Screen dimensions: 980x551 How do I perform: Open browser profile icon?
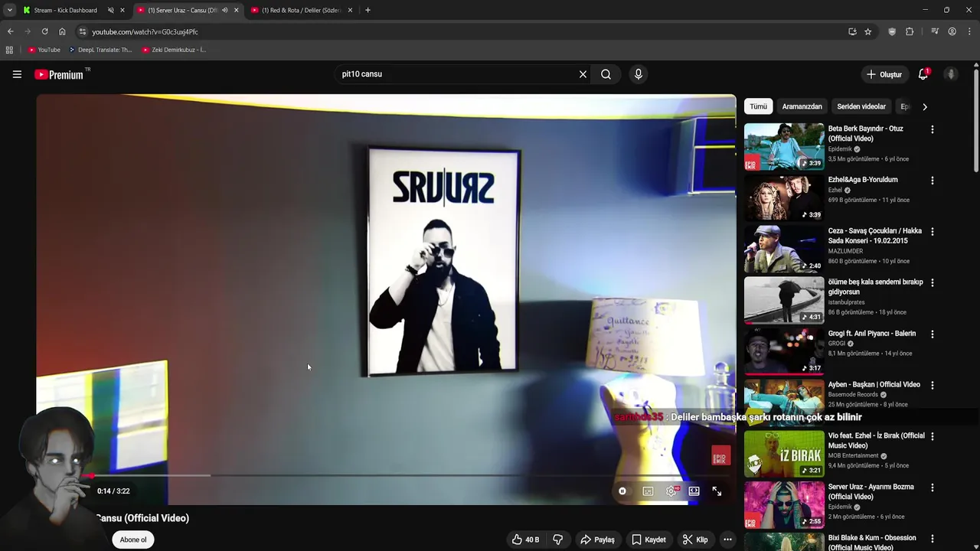pyautogui.click(x=952, y=31)
